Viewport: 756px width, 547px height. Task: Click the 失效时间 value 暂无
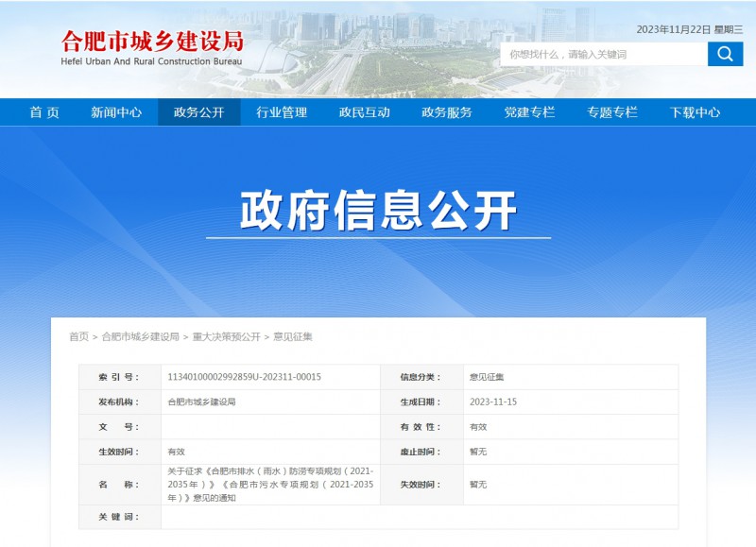tap(478, 485)
